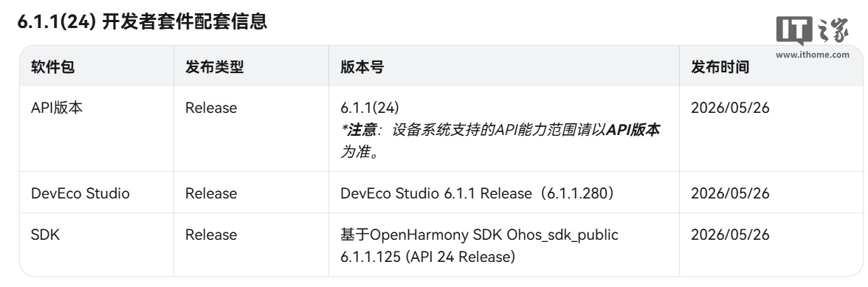Click the 6.1.1(24) version number cell
868x287 pixels.
369,107
